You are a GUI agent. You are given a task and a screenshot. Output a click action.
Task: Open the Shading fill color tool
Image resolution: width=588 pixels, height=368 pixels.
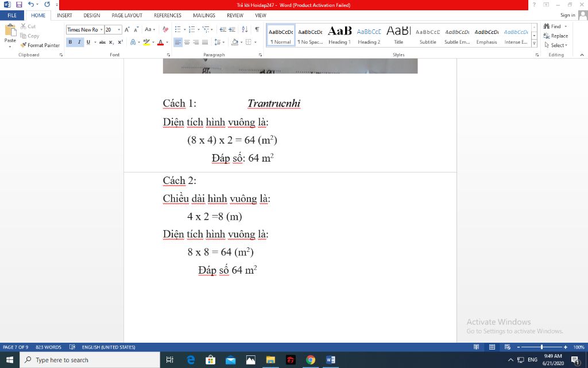point(235,42)
